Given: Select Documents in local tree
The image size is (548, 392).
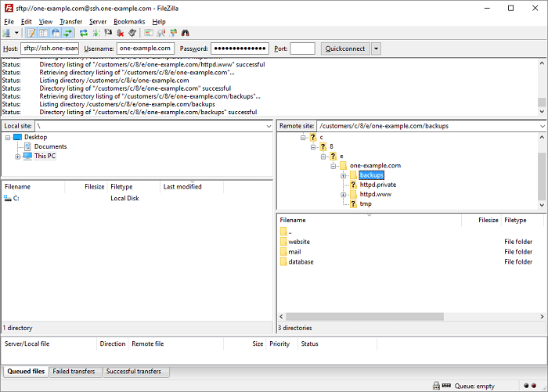Looking at the screenshot, I should click(x=50, y=147).
